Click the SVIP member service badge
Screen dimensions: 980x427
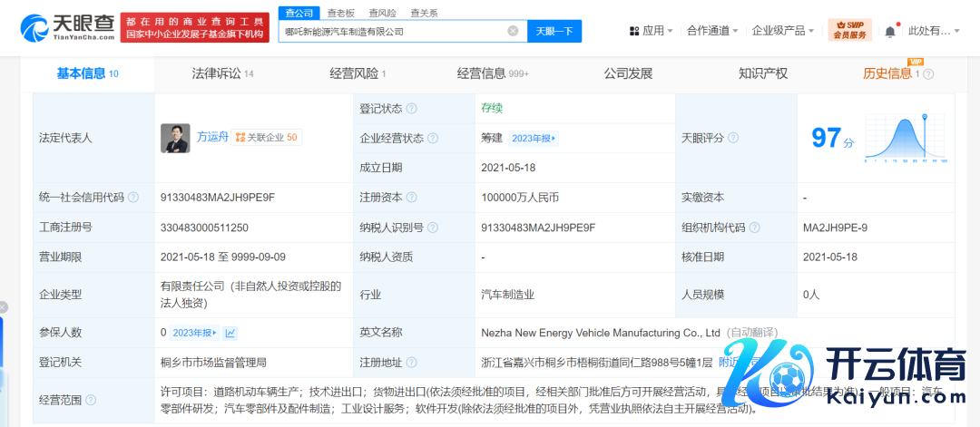(x=849, y=30)
